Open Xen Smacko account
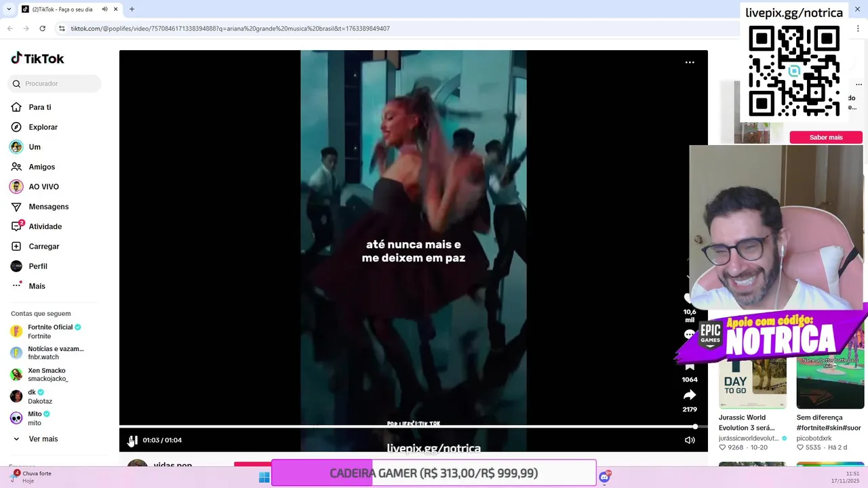 (47, 374)
